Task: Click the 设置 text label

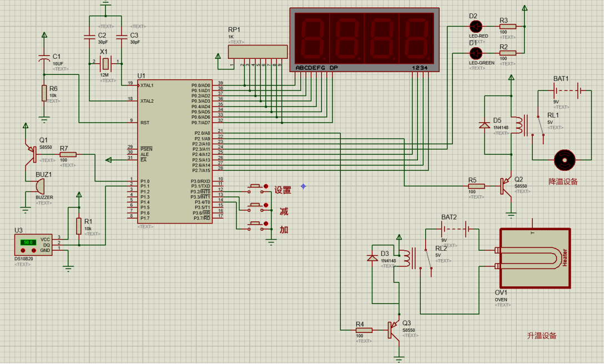Action: (283, 190)
